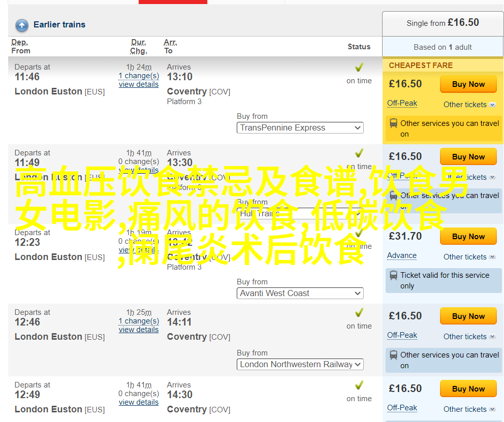The width and height of the screenshot is (504, 422).
Task: Click the Advance ticket type link
Action: (x=401, y=256)
